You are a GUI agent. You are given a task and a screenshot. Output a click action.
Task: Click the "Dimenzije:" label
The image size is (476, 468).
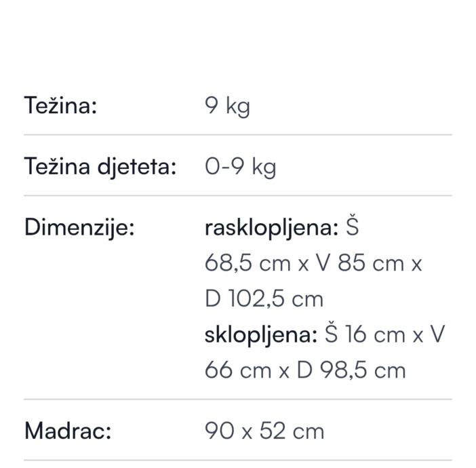pos(79,228)
